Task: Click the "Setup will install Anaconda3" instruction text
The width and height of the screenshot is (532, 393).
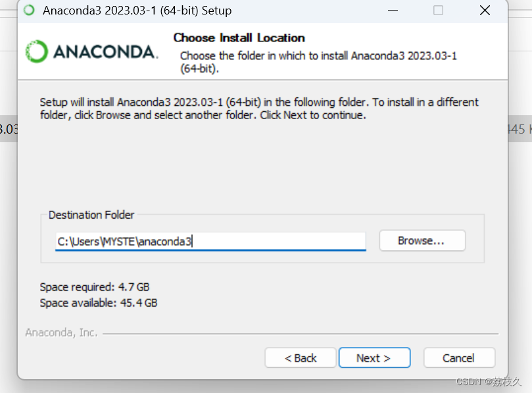Action: tap(259, 109)
